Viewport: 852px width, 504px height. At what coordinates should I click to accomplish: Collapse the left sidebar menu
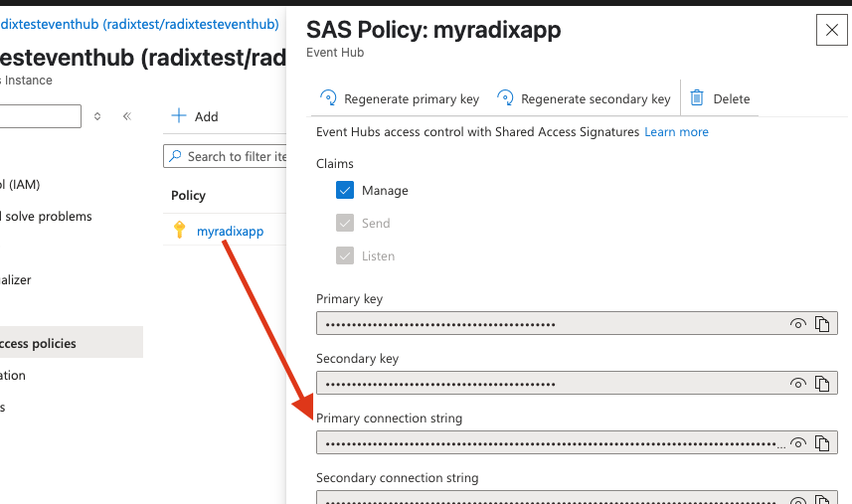click(x=127, y=116)
